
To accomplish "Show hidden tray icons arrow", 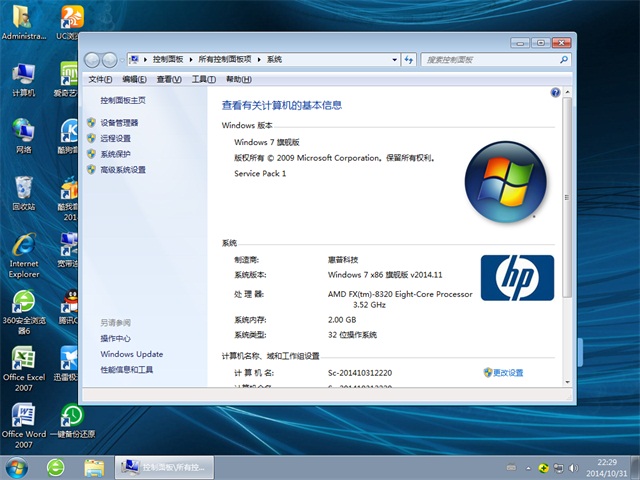I will [x=529, y=468].
